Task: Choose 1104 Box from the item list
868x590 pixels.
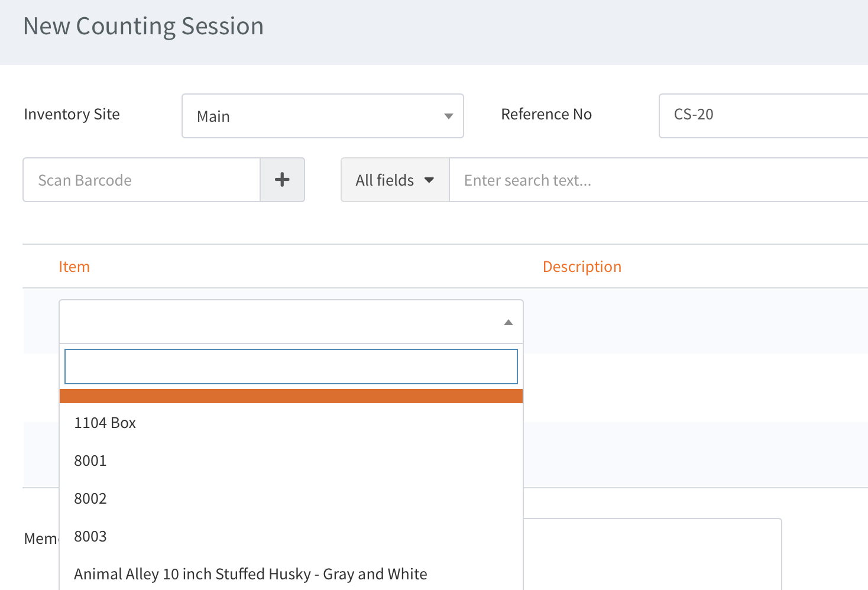Action: 105,423
